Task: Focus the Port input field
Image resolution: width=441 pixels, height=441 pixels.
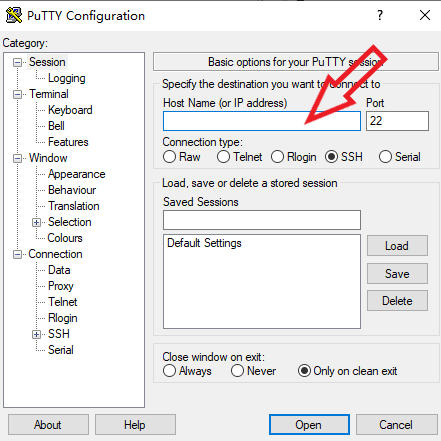Action: tap(397, 121)
